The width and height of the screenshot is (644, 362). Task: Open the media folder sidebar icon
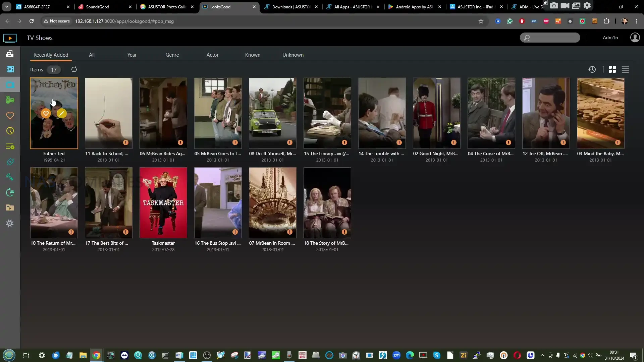(10, 208)
